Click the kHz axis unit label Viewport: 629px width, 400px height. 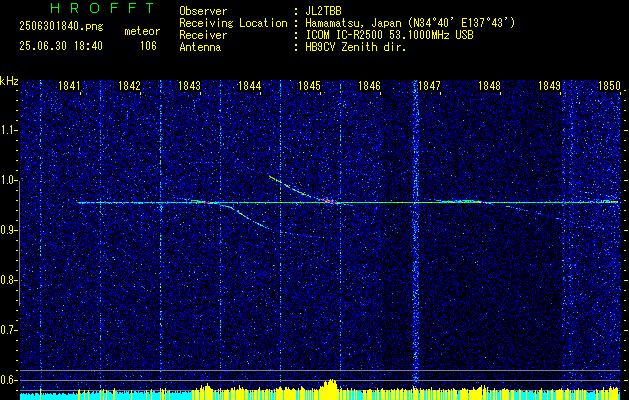coord(9,81)
